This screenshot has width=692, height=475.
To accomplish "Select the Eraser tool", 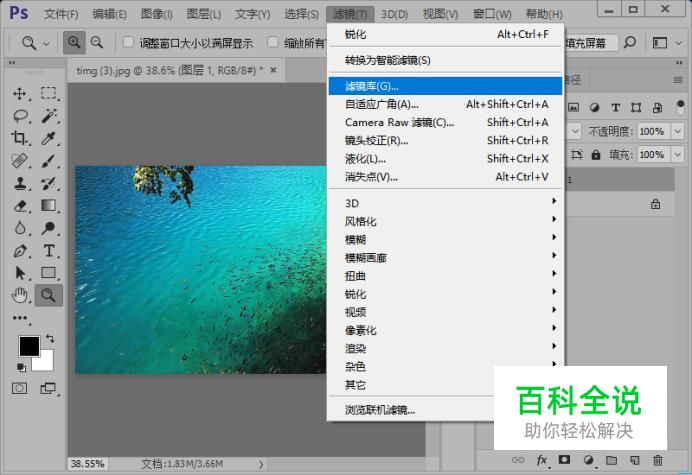I will click(x=20, y=206).
